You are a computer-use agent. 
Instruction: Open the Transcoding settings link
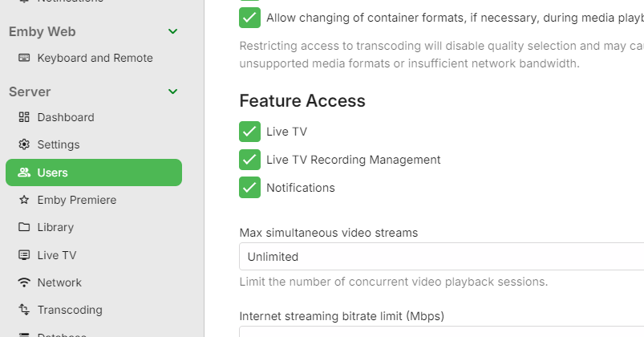(x=70, y=310)
